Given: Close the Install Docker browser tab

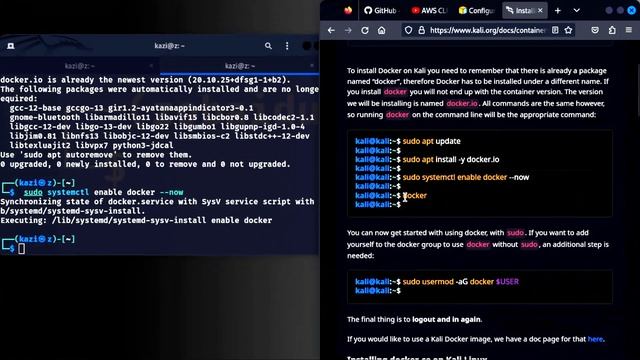Looking at the screenshot, I should coord(540,11).
